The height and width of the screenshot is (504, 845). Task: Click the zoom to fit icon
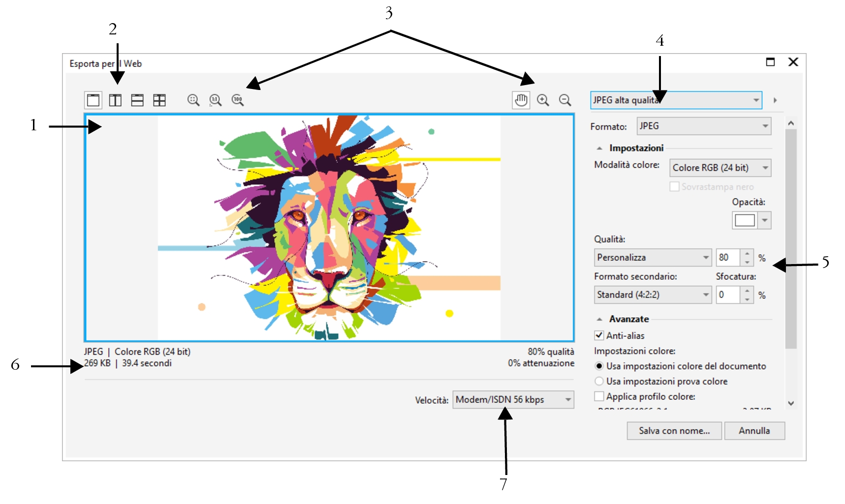click(x=193, y=100)
